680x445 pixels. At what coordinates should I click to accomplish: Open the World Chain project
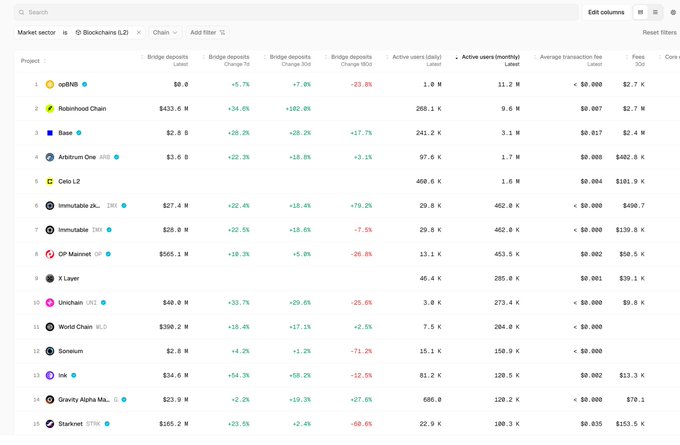pos(75,327)
